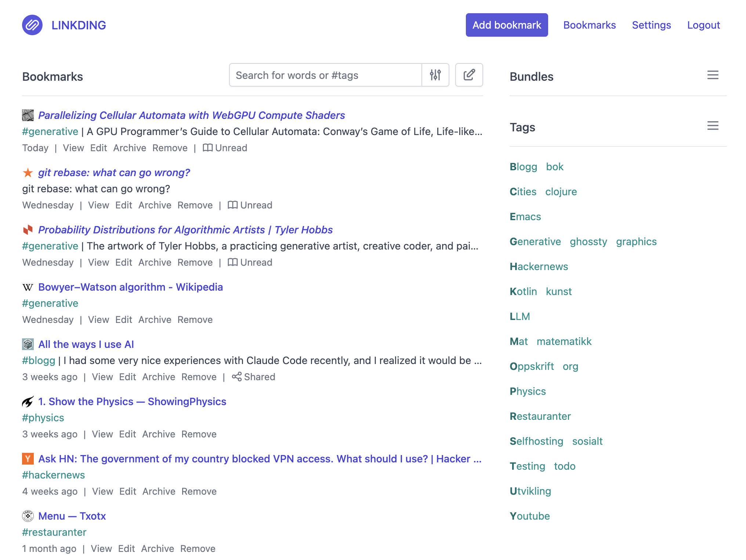Click the ShowingPhysics bookmark favicon
Viewport: 746px width, 560px height.
(28, 401)
